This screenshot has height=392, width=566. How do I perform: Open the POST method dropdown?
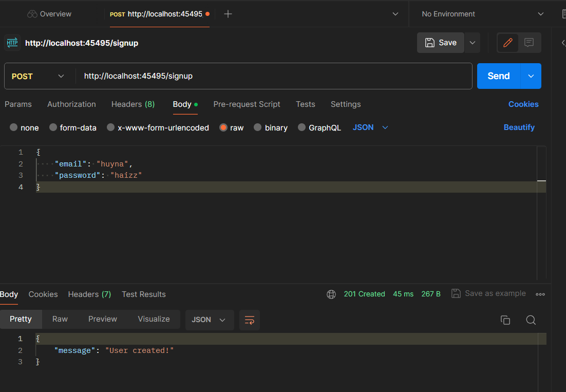point(39,76)
